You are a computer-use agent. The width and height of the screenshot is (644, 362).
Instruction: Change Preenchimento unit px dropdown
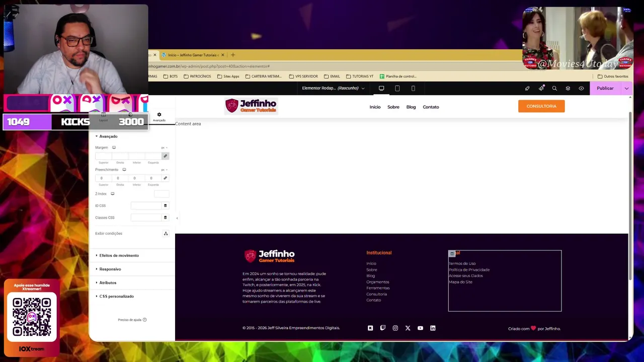(x=164, y=170)
